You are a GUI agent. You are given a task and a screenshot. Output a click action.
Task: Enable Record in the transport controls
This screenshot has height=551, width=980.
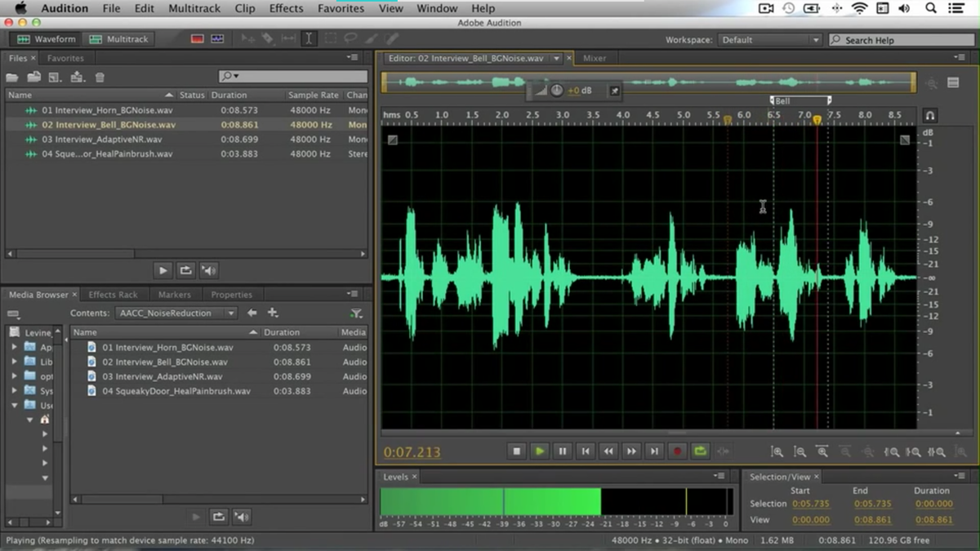coord(677,451)
